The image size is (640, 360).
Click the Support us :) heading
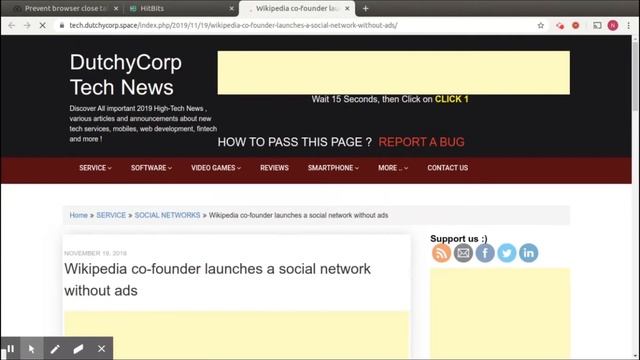458,238
